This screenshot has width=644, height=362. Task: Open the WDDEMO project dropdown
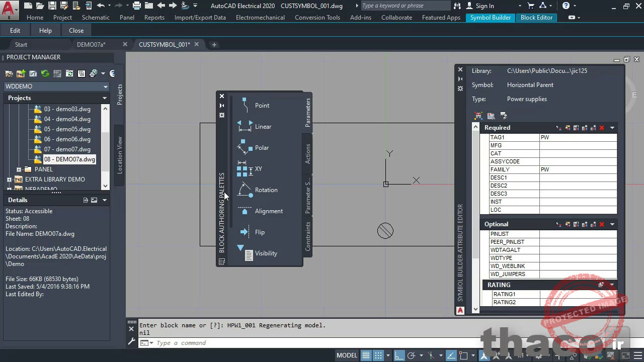[105, 86]
